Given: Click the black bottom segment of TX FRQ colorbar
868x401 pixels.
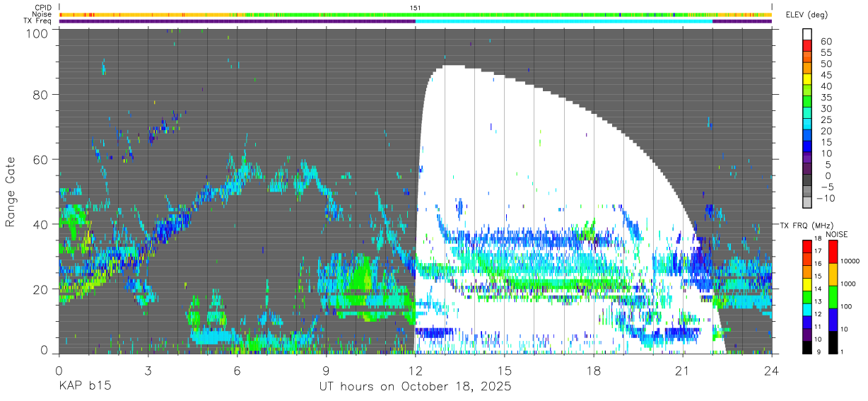Looking at the screenshot, I should [x=807, y=347].
